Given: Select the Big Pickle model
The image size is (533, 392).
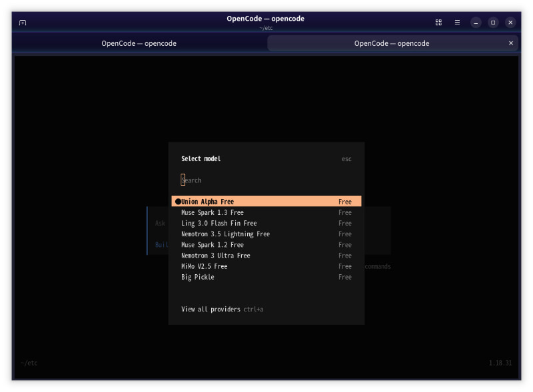Looking at the screenshot, I should tap(266, 277).
